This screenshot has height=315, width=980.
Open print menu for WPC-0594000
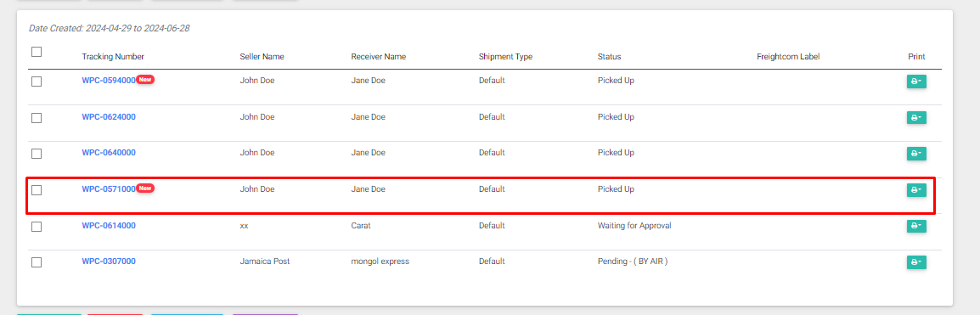(x=916, y=82)
